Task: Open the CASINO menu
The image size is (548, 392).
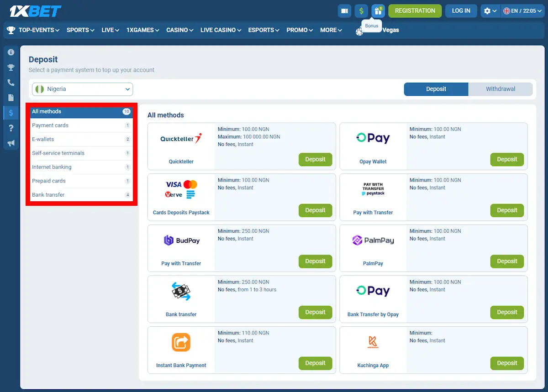Action: click(179, 30)
